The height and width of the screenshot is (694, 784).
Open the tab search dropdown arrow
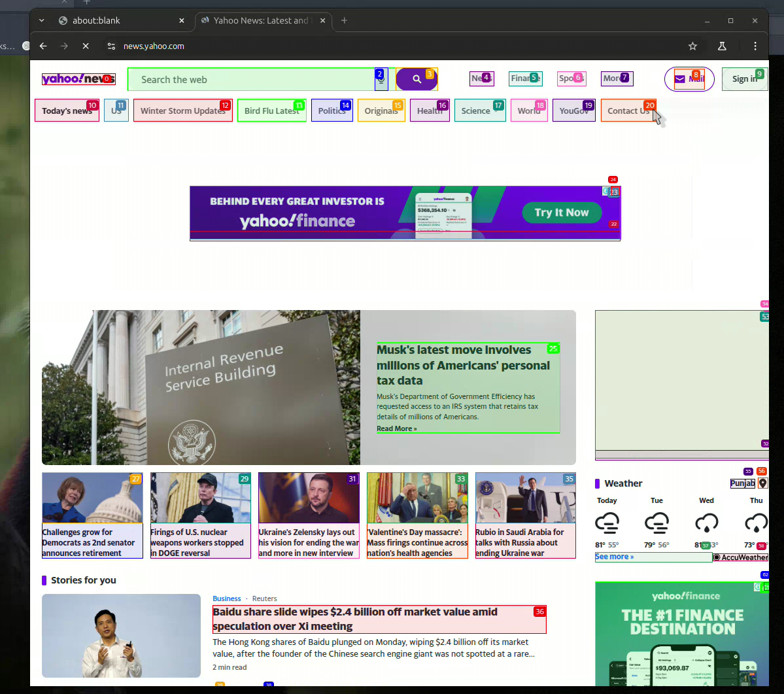[x=41, y=20]
